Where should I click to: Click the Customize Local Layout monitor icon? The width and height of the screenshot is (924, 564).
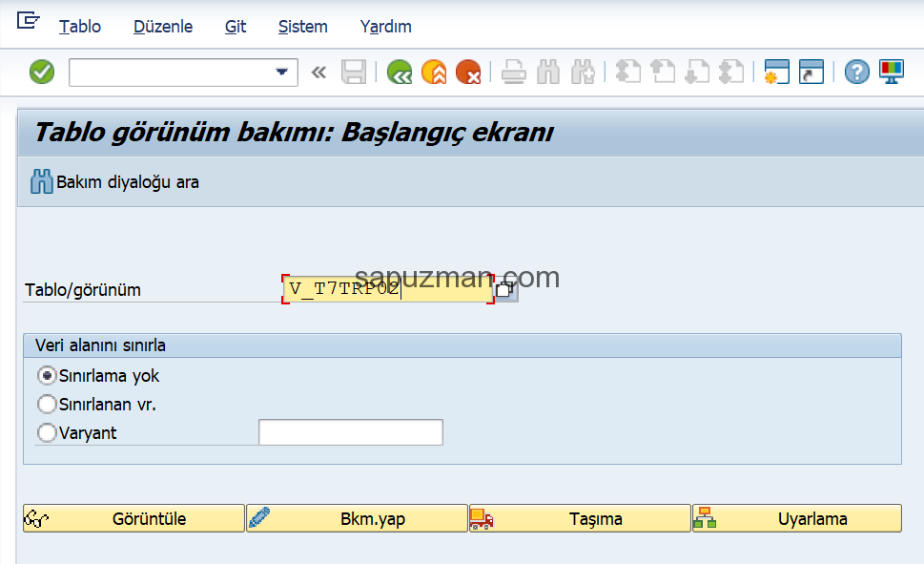(892, 72)
